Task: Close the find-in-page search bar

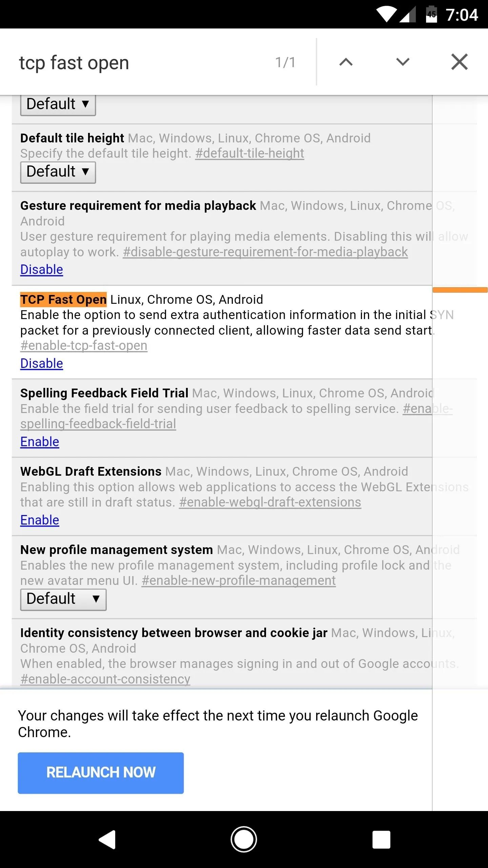Action: (460, 62)
